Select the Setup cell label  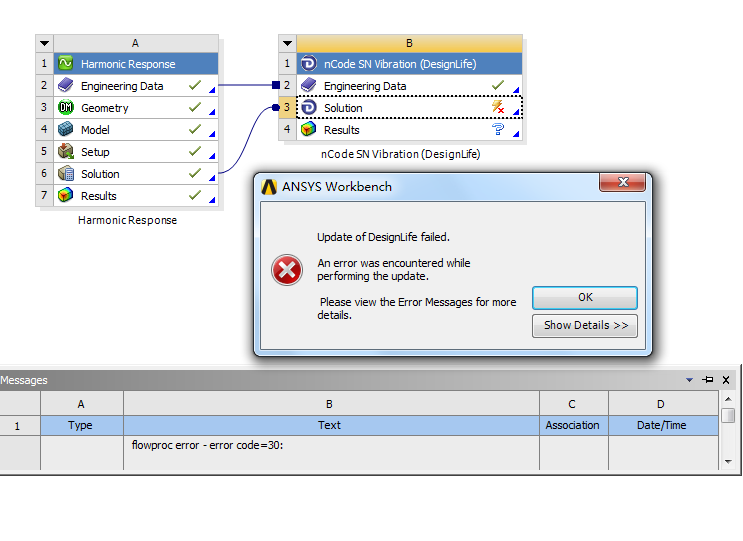click(x=95, y=152)
